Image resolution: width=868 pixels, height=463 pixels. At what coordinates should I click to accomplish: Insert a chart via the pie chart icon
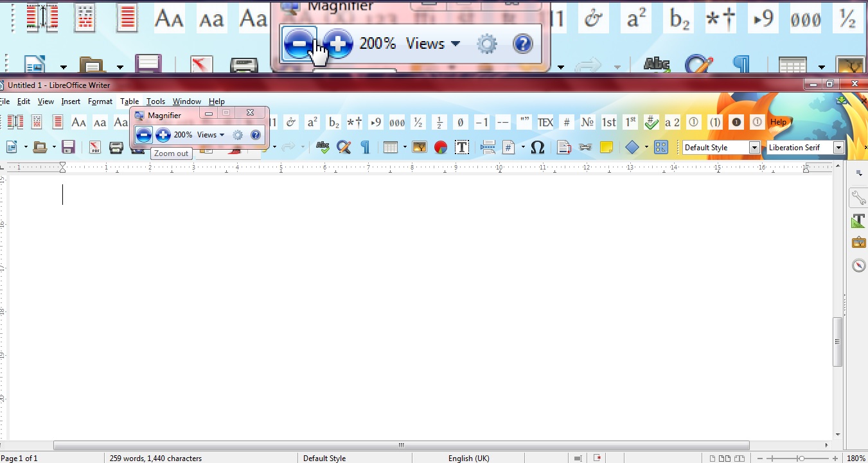pos(440,147)
